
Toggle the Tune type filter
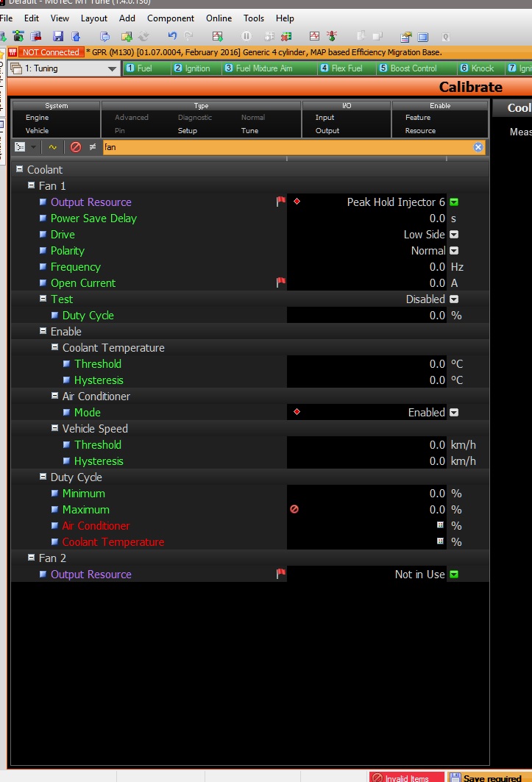(249, 131)
